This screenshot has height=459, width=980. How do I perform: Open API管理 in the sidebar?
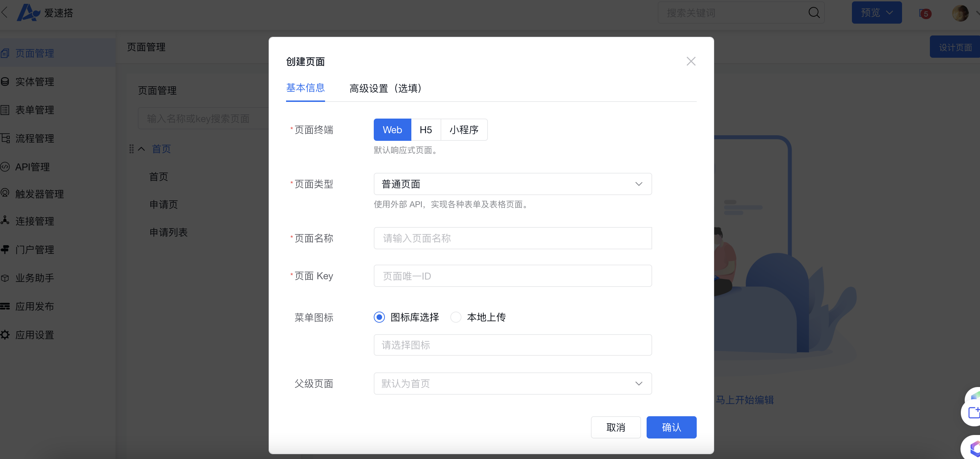point(32,167)
